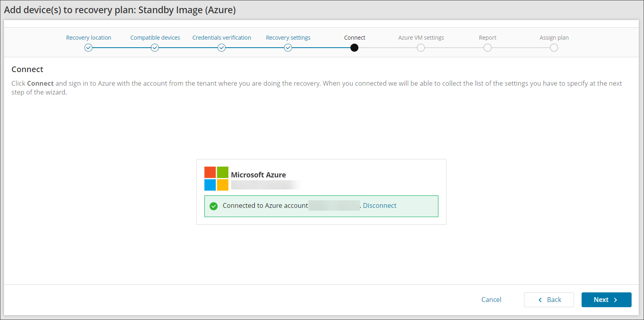Click the green connected checkmark icon

(x=214, y=206)
